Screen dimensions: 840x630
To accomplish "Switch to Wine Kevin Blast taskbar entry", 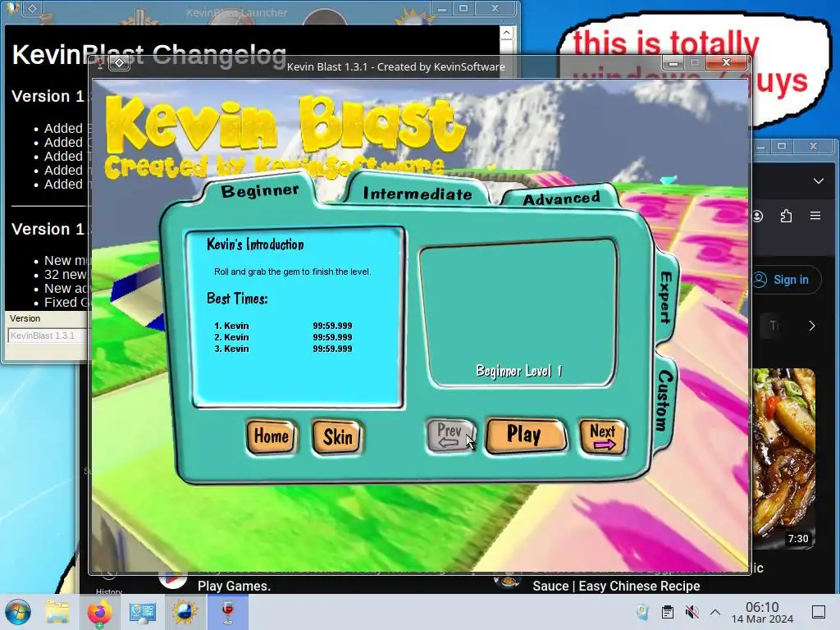I will click(228, 612).
